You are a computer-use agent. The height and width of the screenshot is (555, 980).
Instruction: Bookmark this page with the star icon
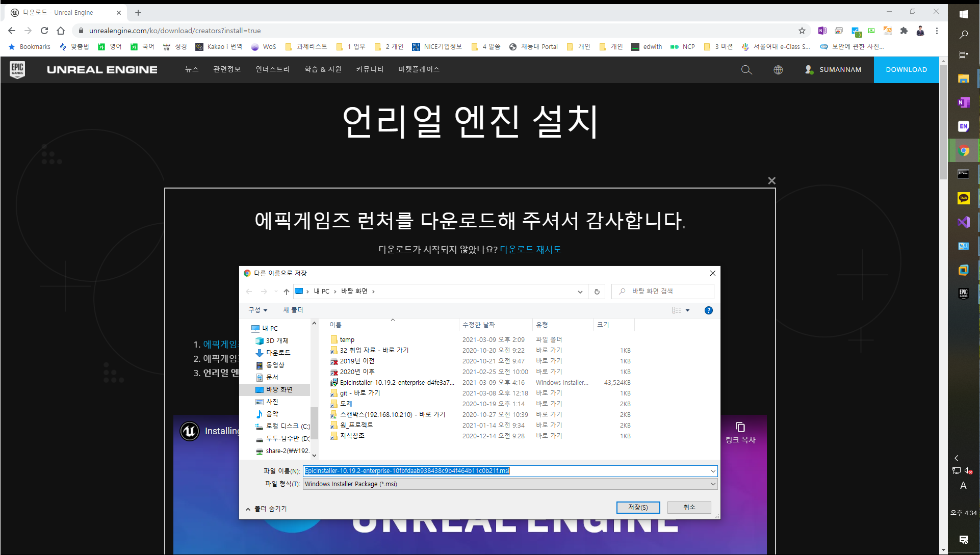pos(802,31)
